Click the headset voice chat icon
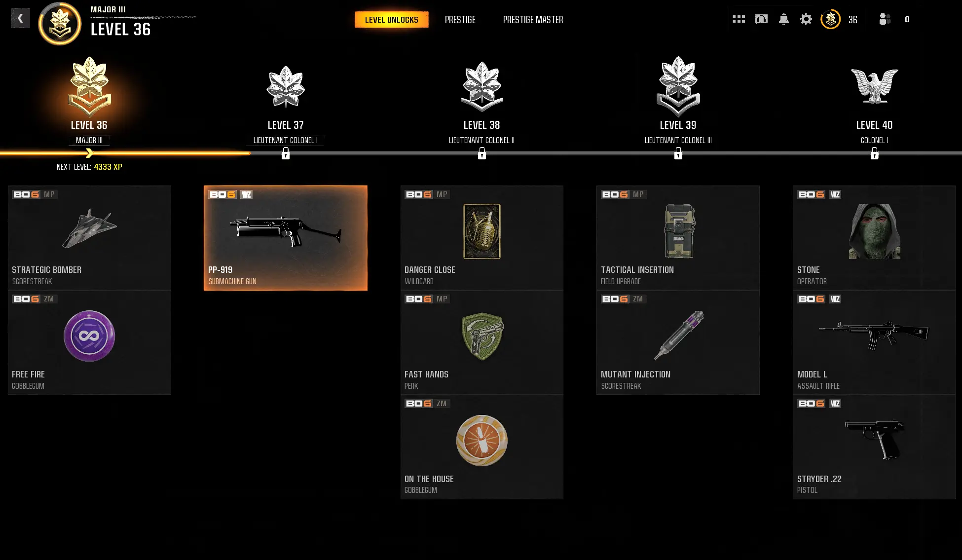The height and width of the screenshot is (560, 962). [x=761, y=19]
